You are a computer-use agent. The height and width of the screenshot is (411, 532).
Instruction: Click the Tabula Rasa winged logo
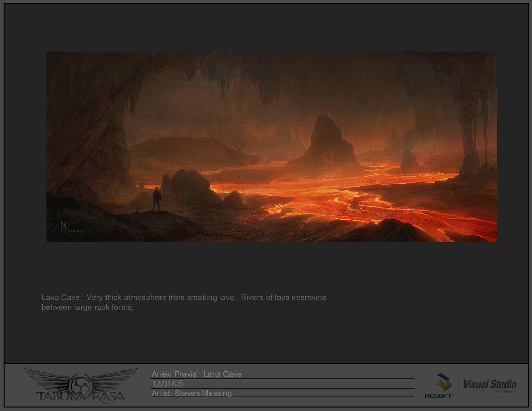81,386
